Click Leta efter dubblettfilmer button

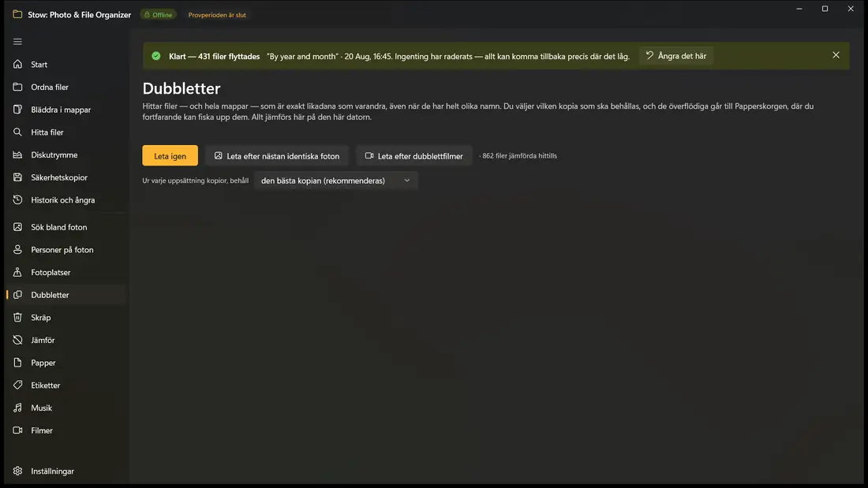pyautogui.click(x=413, y=155)
